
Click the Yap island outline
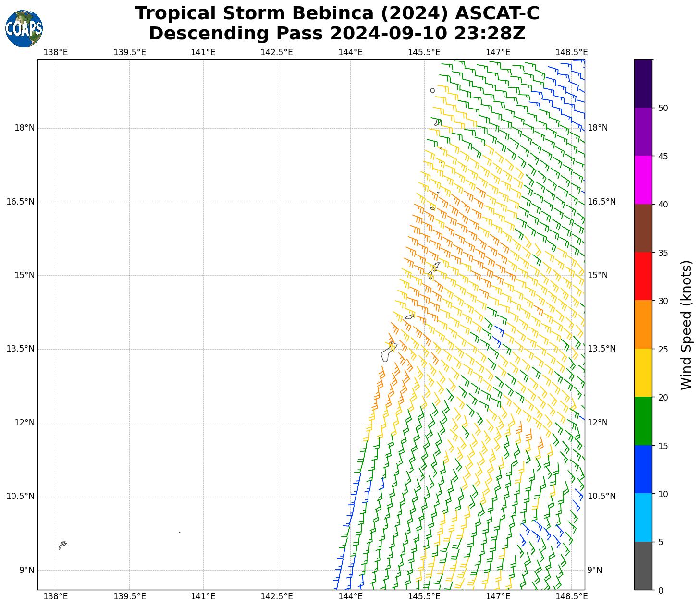coord(62,545)
